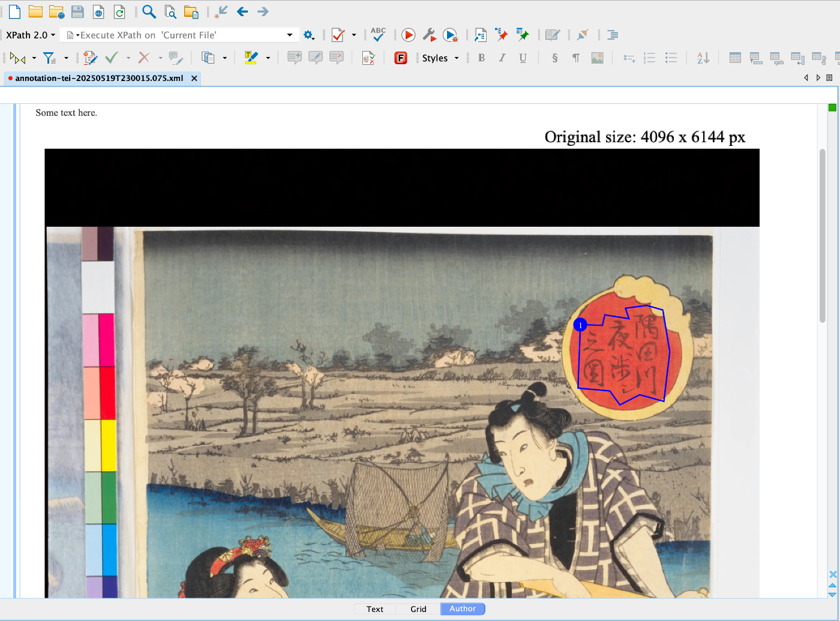The image size is (840, 621).
Task: Toggle underline formatting
Action: (523, 58)
